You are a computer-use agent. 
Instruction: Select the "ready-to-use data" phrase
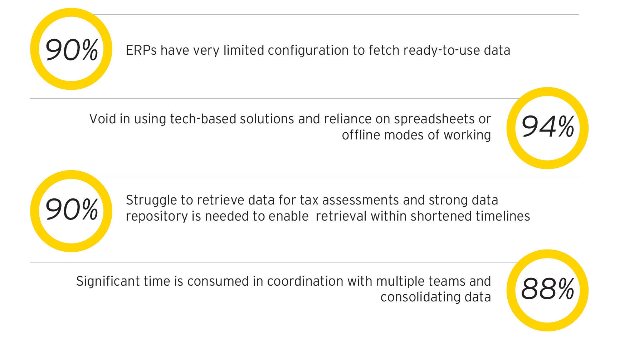click(x=457, y=50)
